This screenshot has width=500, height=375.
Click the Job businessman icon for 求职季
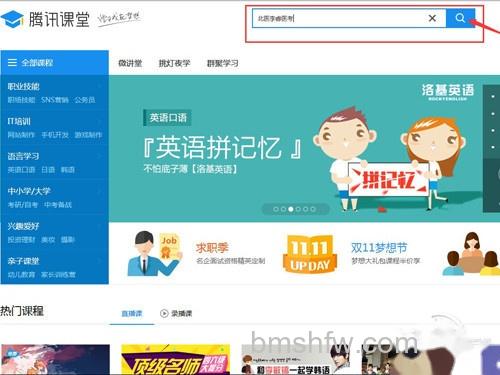coord(155,254)
